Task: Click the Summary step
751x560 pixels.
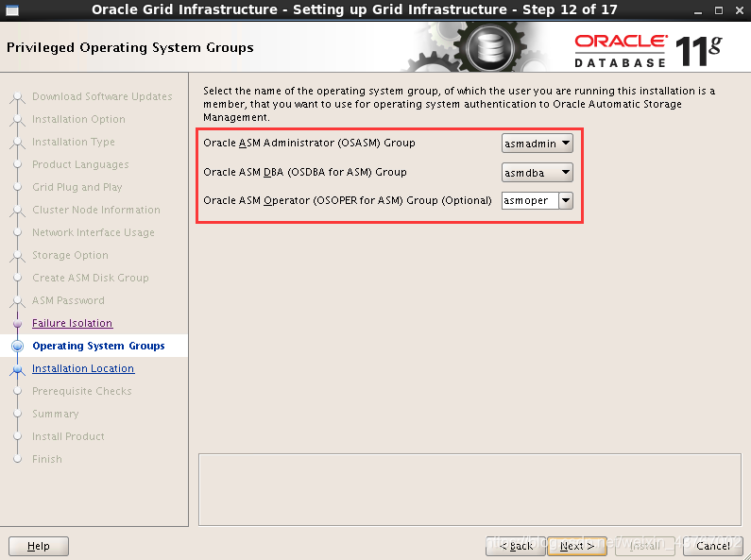Action: point(55,414)
